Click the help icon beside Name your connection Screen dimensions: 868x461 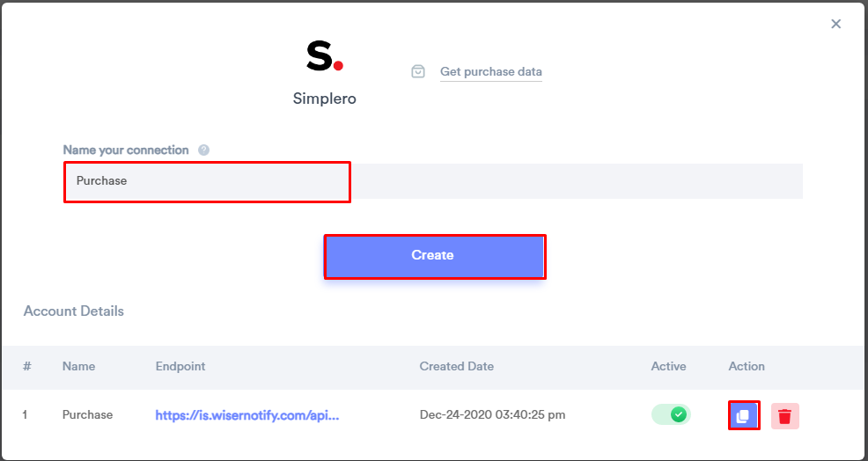click(x=203, y=150)
